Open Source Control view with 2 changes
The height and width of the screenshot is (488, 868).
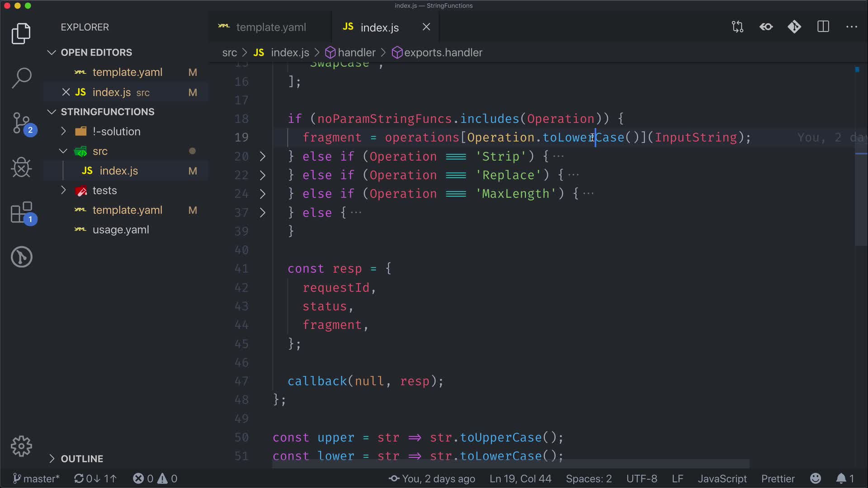tap(21, 123)
